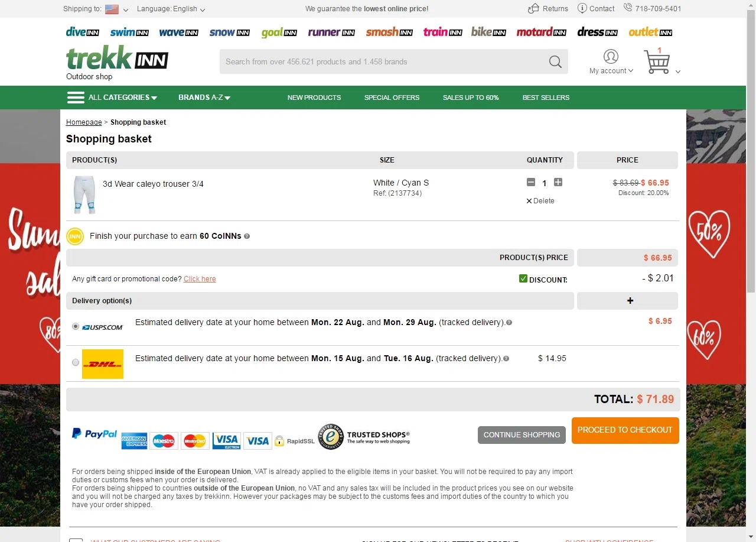
Task: Toggle the green DISCOUNT checkbox
Action: [x=523, y=278]
